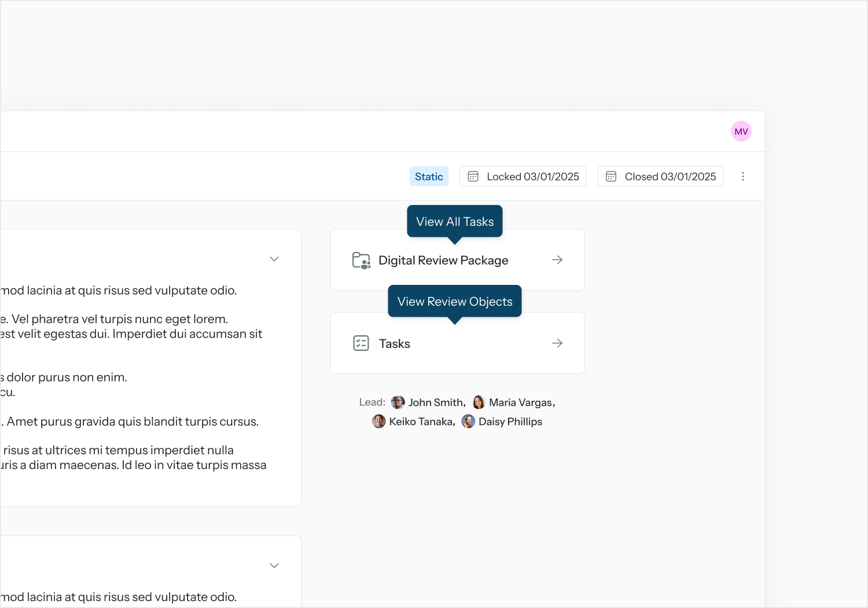
Task: Collapse the second text section chevron
Action: pyautogui.click(x=274, y=566)
